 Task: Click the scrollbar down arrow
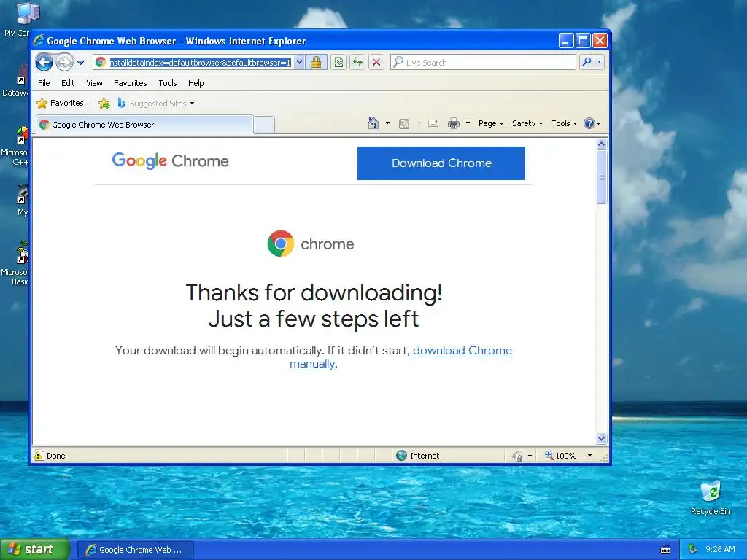pos(601,438)
